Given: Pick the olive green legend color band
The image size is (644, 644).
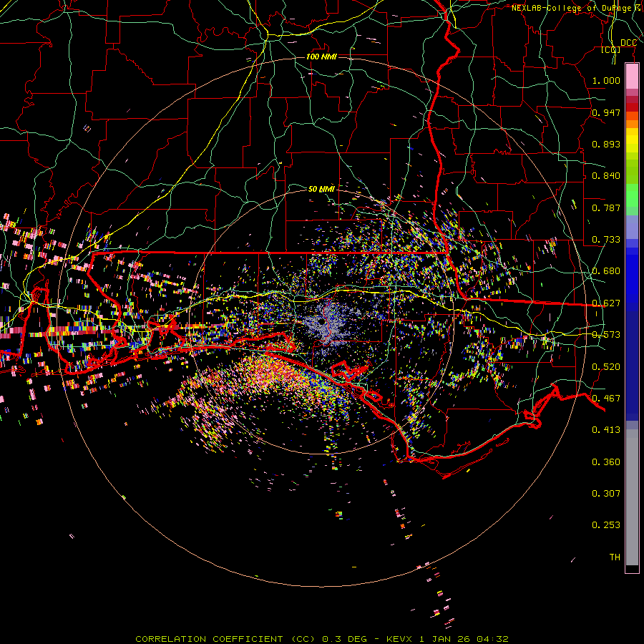Looking at the screenshot, I should tap(632, 171).
